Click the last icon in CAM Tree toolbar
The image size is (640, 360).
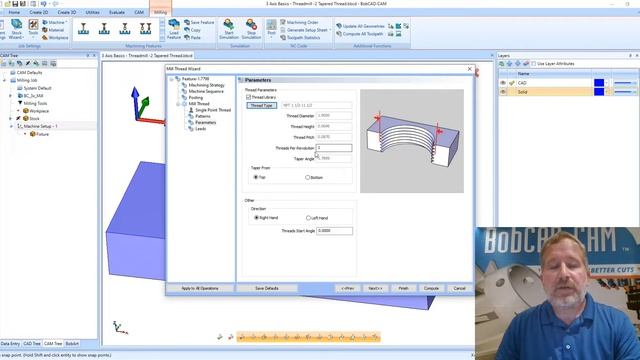pos(53,64)
